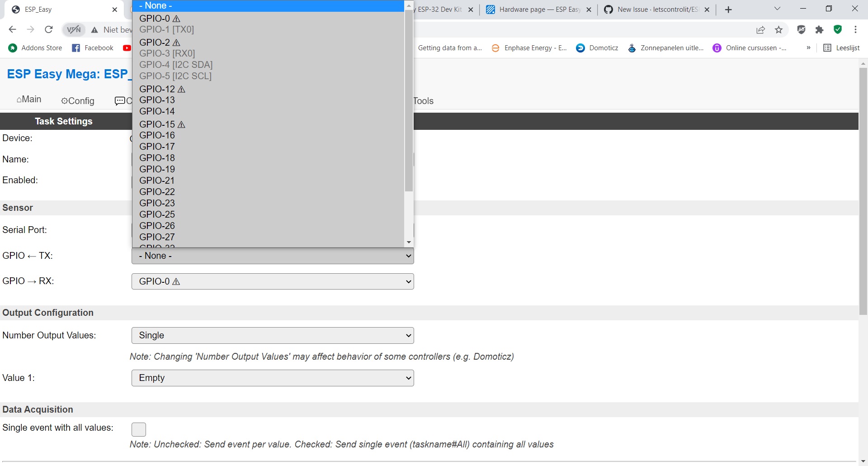The height and width of the screenshot is (466, 868).
Task: Open the Value 1 dropdown showing Empty
Action: pyautogui.click(x=272, y=378)
